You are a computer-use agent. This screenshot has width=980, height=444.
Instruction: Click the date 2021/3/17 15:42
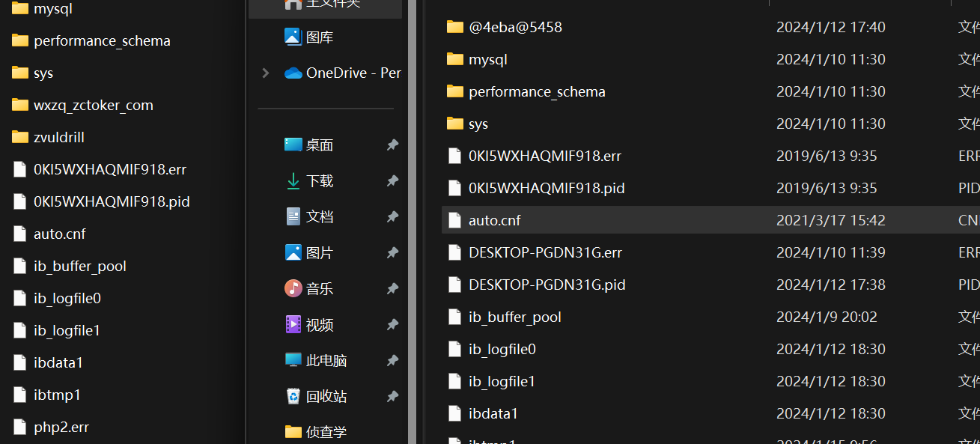831,220
